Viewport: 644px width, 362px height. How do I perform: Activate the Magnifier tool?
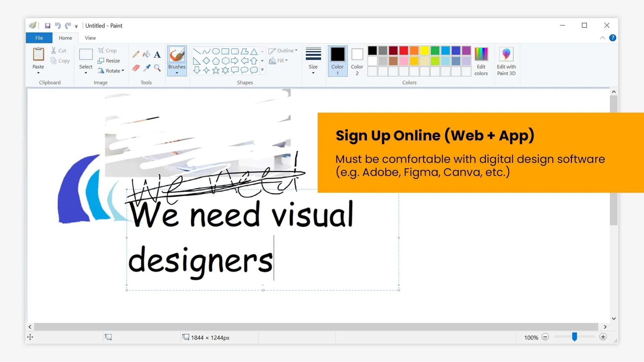tap(158, 68)
